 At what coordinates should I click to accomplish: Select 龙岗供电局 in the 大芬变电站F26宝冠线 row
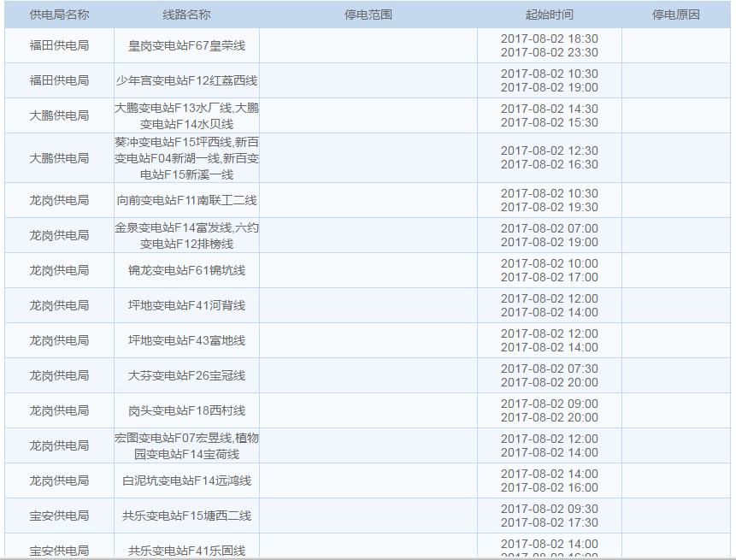59,375
